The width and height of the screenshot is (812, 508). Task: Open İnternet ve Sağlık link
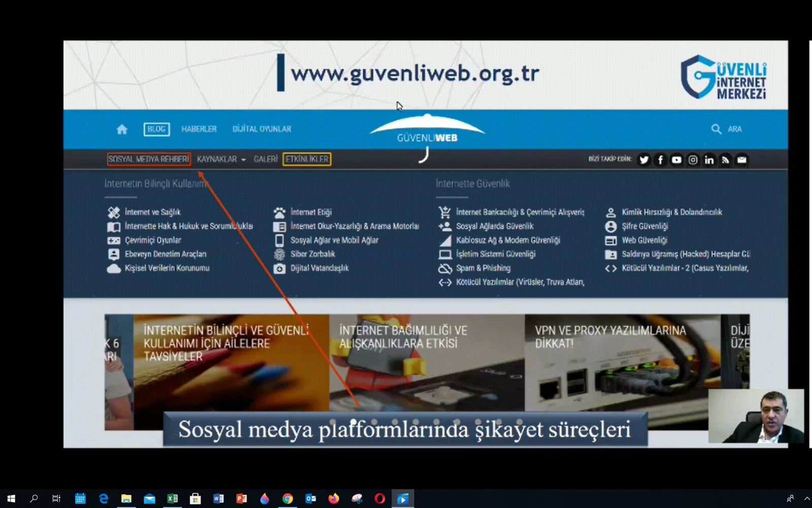click(x=152, y=212)
